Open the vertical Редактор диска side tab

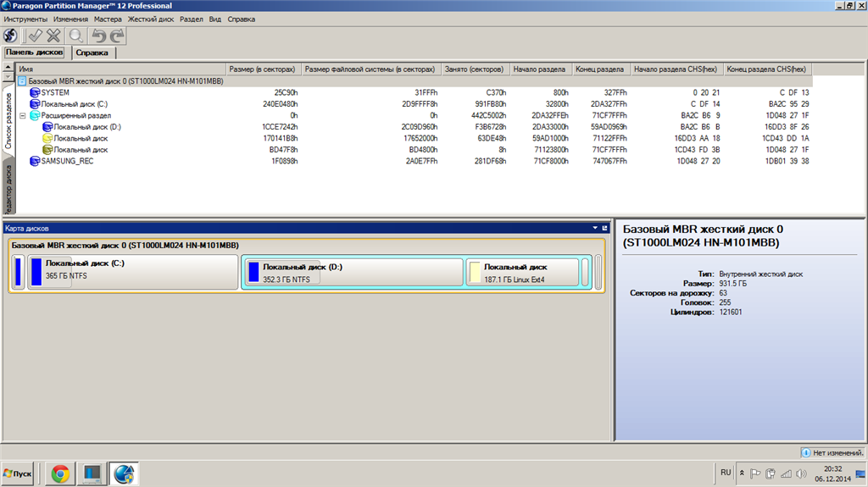8,188
